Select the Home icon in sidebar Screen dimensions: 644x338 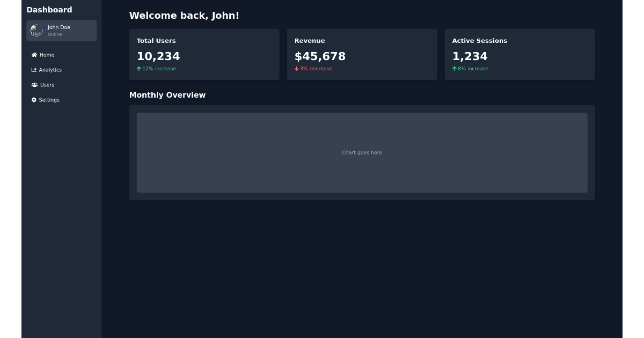click(x=34, y=55)
